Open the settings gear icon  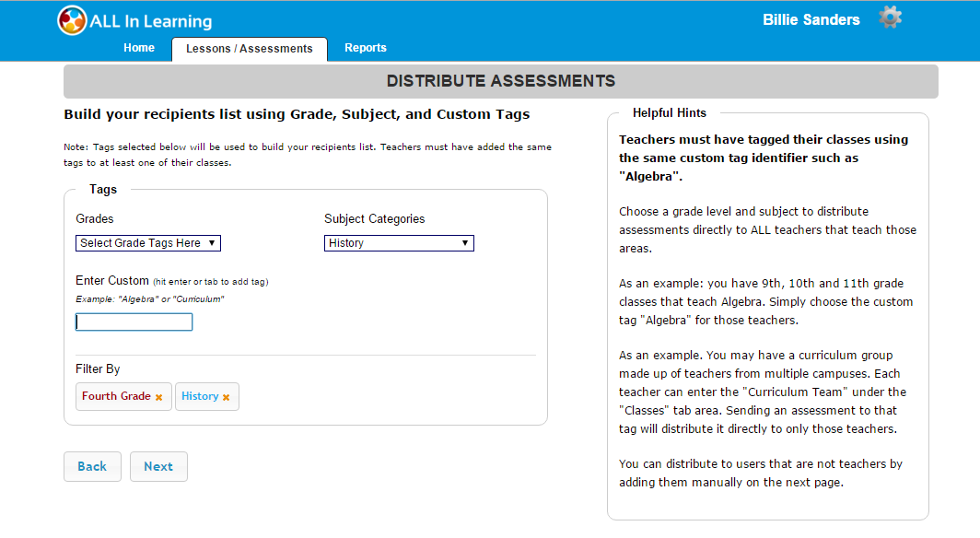point(889,18)
